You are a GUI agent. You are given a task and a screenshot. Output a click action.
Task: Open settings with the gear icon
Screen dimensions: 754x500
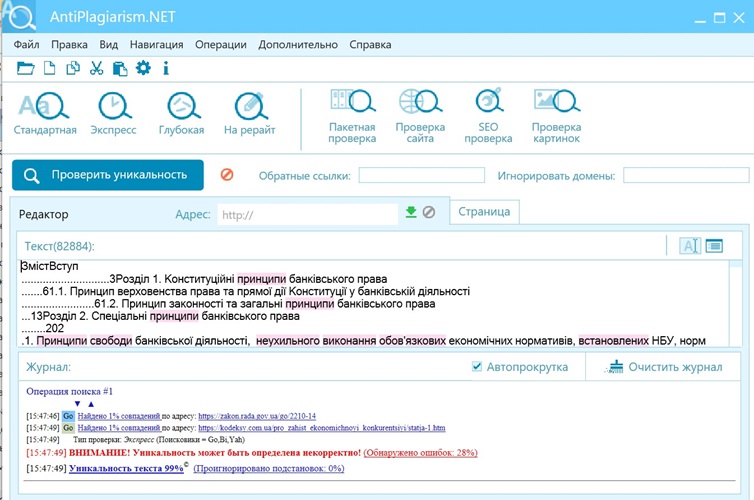[x=143, y=68]
